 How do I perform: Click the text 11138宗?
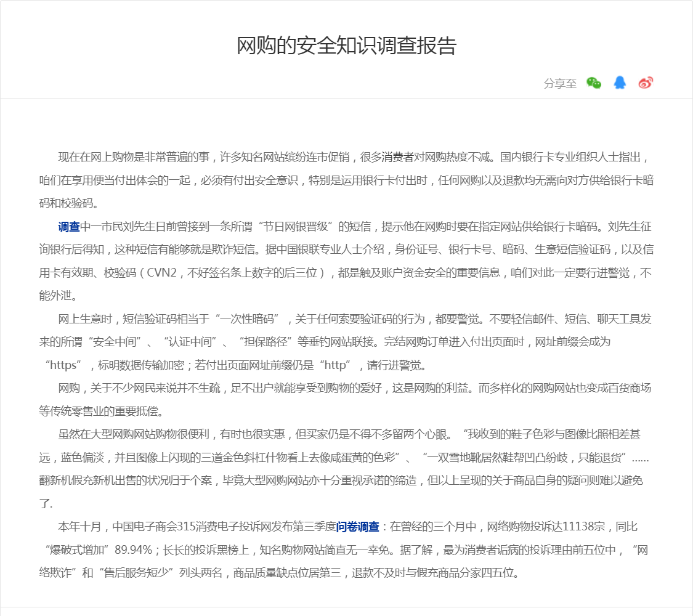pos(583,527)
